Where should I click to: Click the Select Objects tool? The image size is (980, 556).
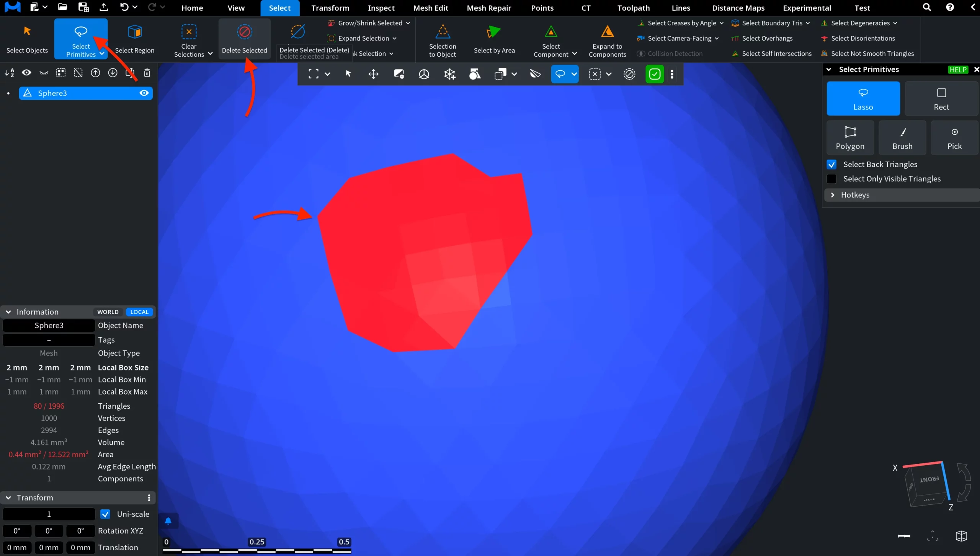pos(27,39)
